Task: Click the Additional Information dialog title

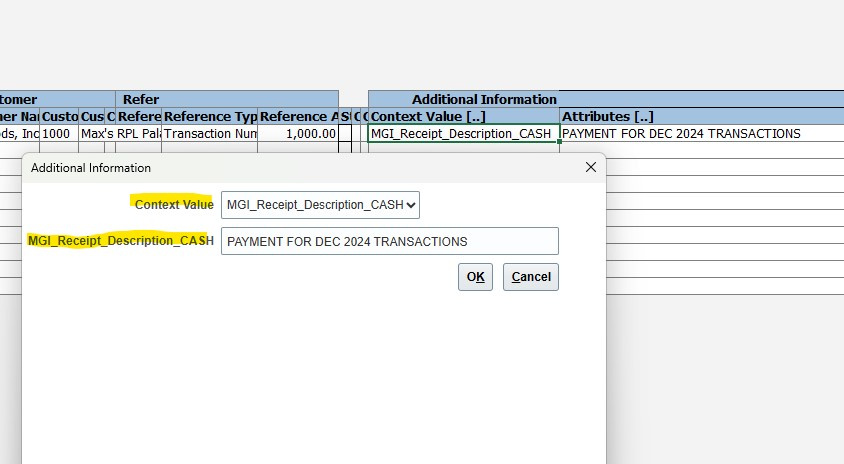Action: click(90, 168)
